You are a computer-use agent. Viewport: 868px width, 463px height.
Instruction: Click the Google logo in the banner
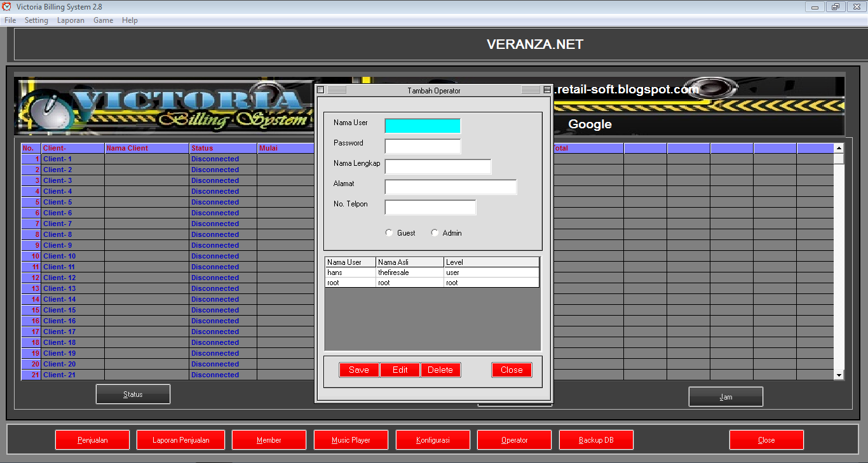tap(590, 124)
